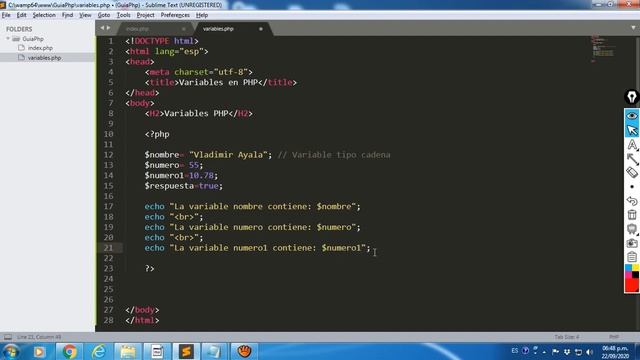This screenshot has width=640, height=360.
Task: Open the Goto menu
Action: [104, 15]
